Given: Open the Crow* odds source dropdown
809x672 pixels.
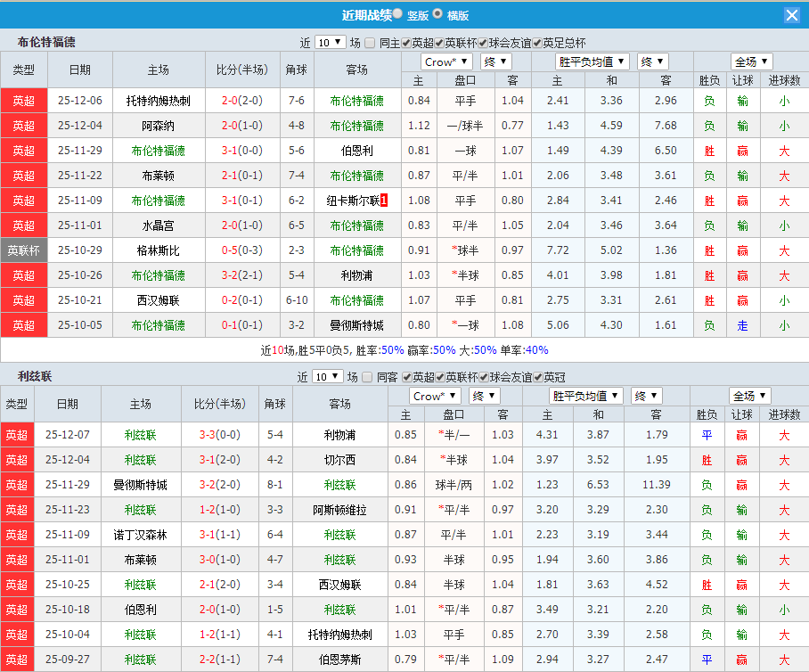Looking at the screenshot, I should point(445,61).
